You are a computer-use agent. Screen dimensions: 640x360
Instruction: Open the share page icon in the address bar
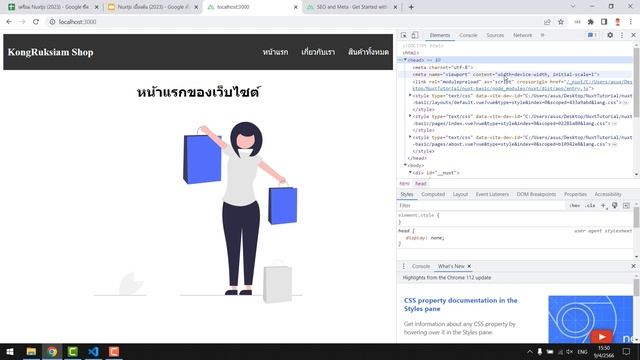[547, 22]
